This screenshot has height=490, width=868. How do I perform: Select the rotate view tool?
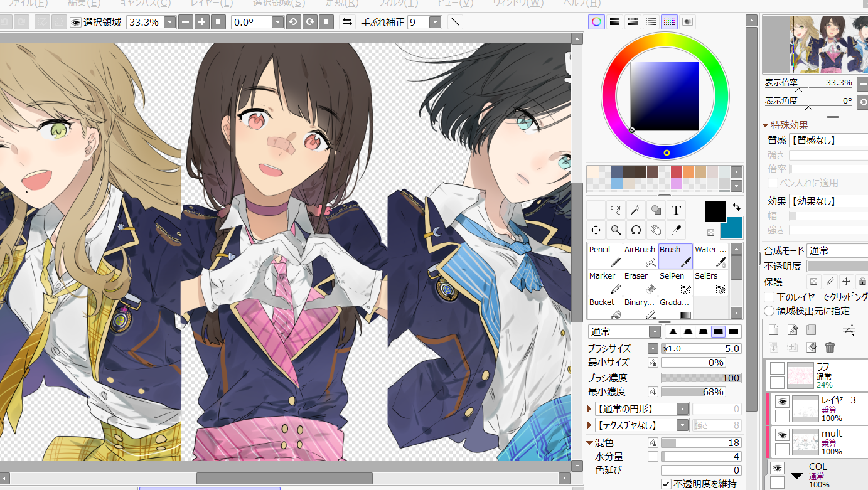click(x=636, y=230)
